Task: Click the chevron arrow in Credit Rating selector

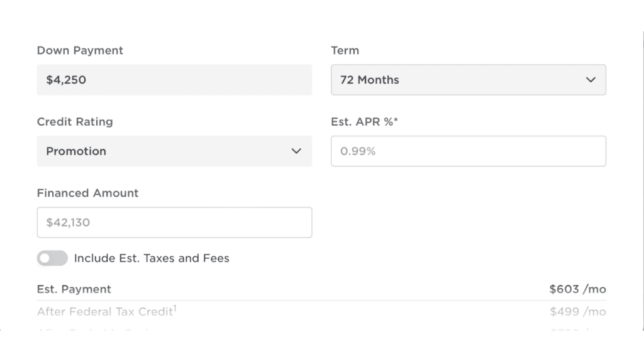Action: (296, 151)
